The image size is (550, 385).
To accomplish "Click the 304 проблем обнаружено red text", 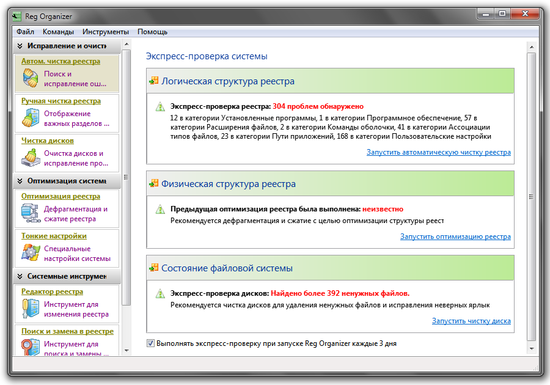I will tap(318, 106).
